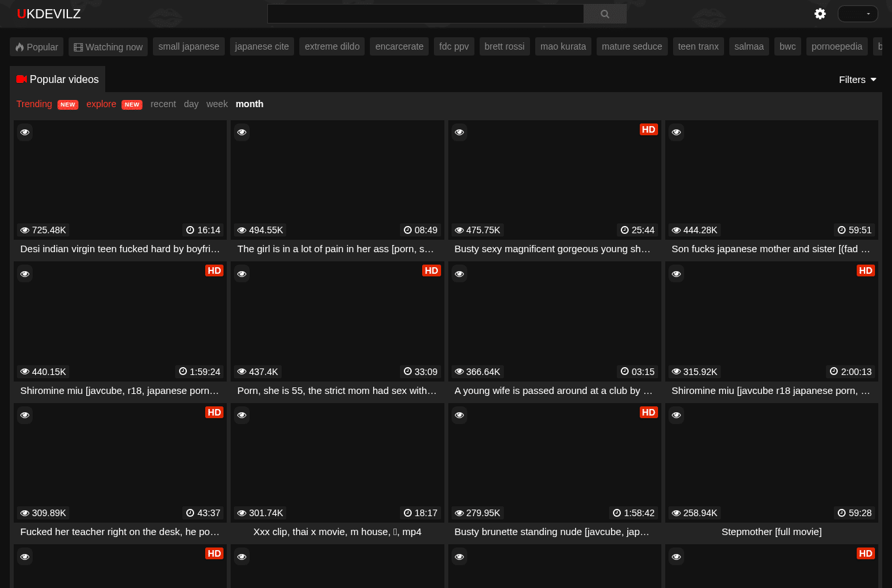Viewport: 892px width, 588px height.
Task: Click the eye icon on the 33:09 video
Action: coord(242,274)
